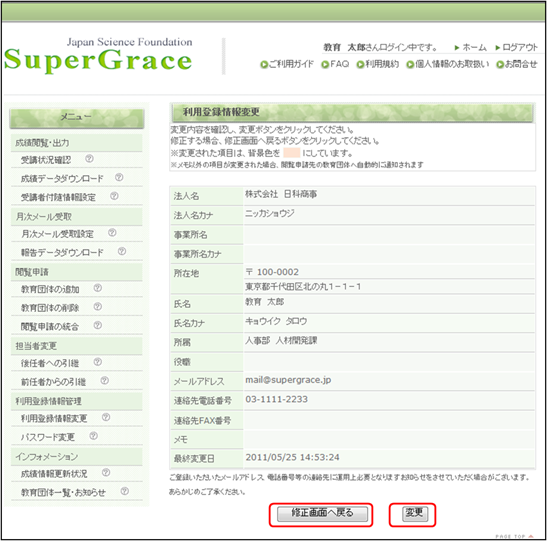Click help icon beside 成績データダウンロード
Screen dimensions: 547x541
pyautogui.click(x=119, y=177)
